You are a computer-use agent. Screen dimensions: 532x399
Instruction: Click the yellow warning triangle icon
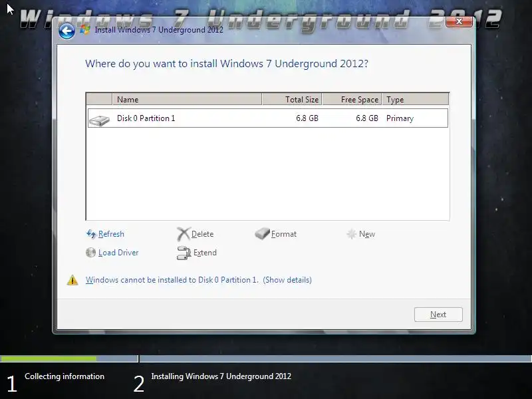72,280
